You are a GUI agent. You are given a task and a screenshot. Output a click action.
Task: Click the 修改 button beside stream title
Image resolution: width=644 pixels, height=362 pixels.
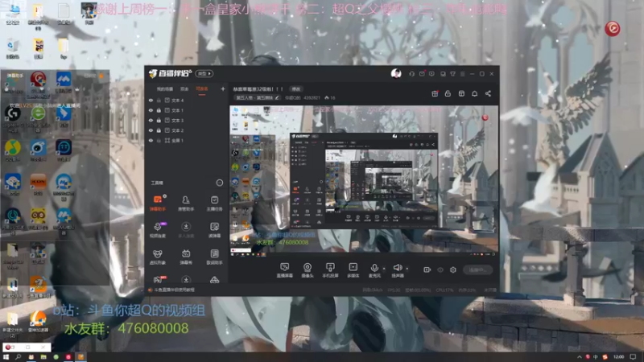pos(296,89)
